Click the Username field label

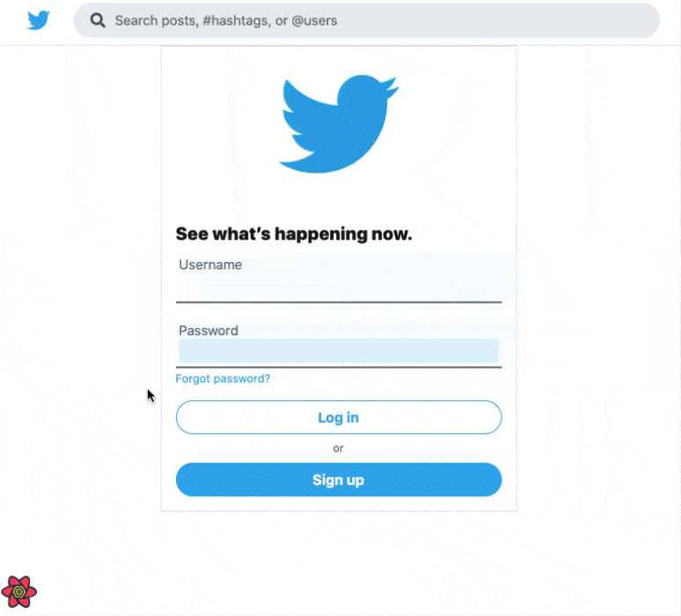coord(210,264)
